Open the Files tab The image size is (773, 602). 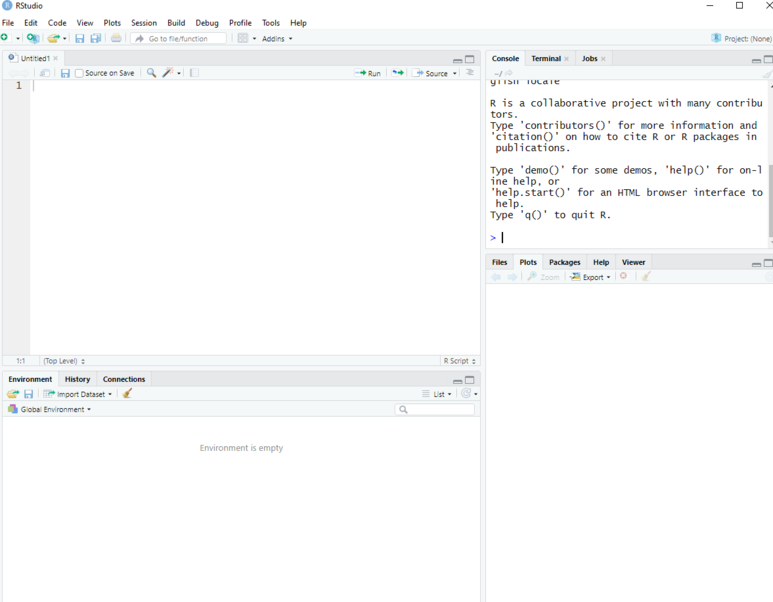pyautogui.click(x=499, y=262)
